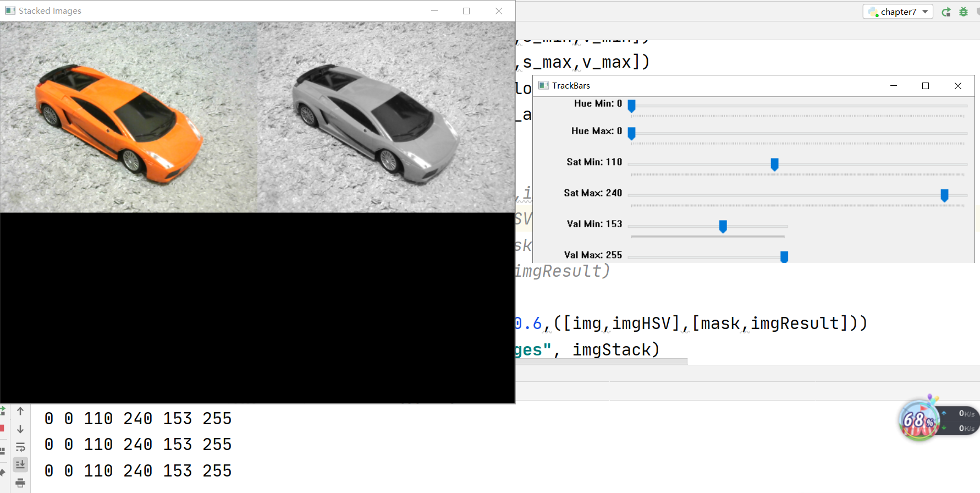Click the restore layout icon in console
The image size is (980, 493).
[x=2, y=451]
